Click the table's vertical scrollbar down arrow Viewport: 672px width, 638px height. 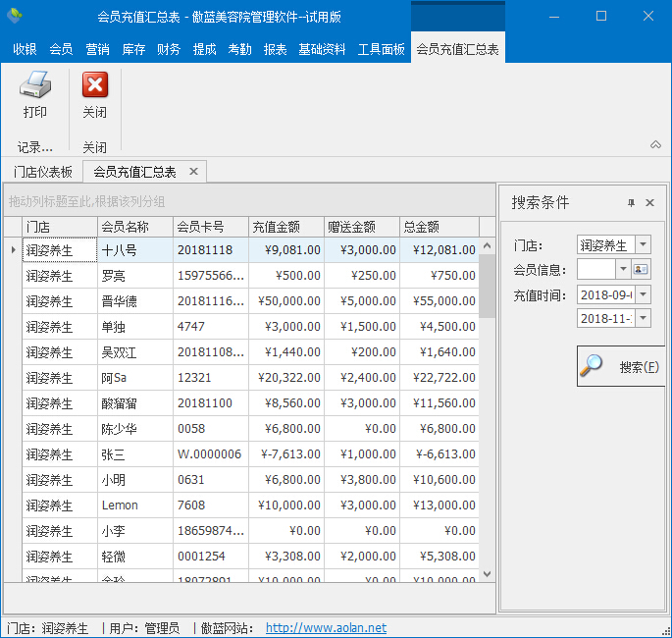(x=487, y=573)
